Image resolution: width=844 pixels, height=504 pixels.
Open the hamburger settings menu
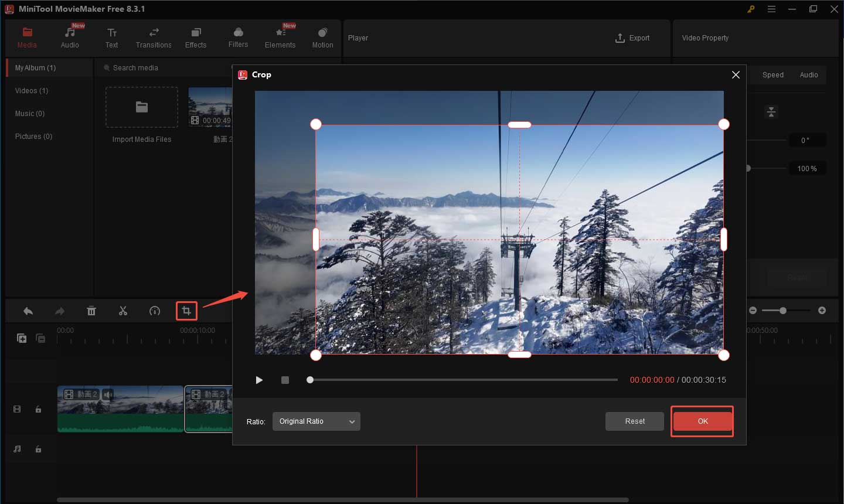point(771,9)
